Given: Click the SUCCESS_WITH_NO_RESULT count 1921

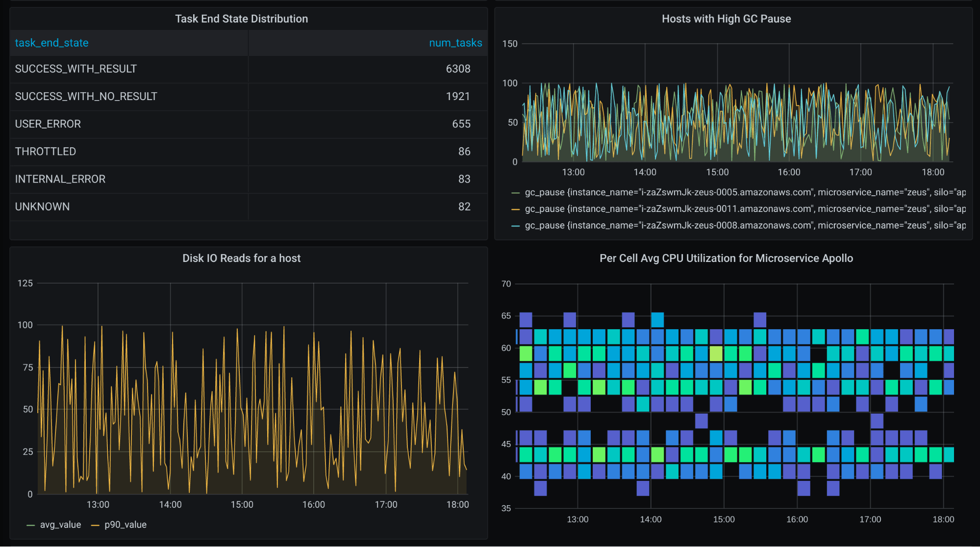Looking at the screenshot, I should tap(459, 97).
